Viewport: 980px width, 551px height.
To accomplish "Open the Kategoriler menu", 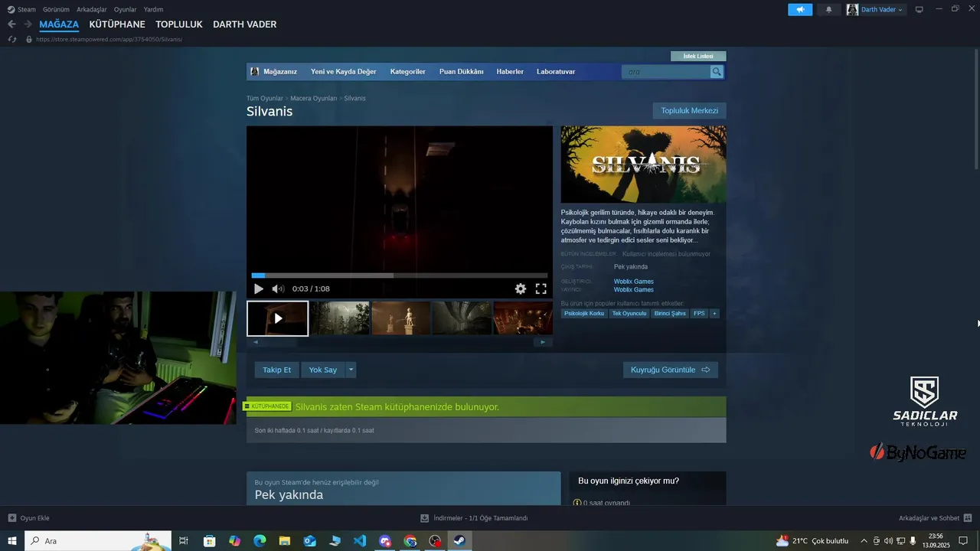I will tap(408, 72).
